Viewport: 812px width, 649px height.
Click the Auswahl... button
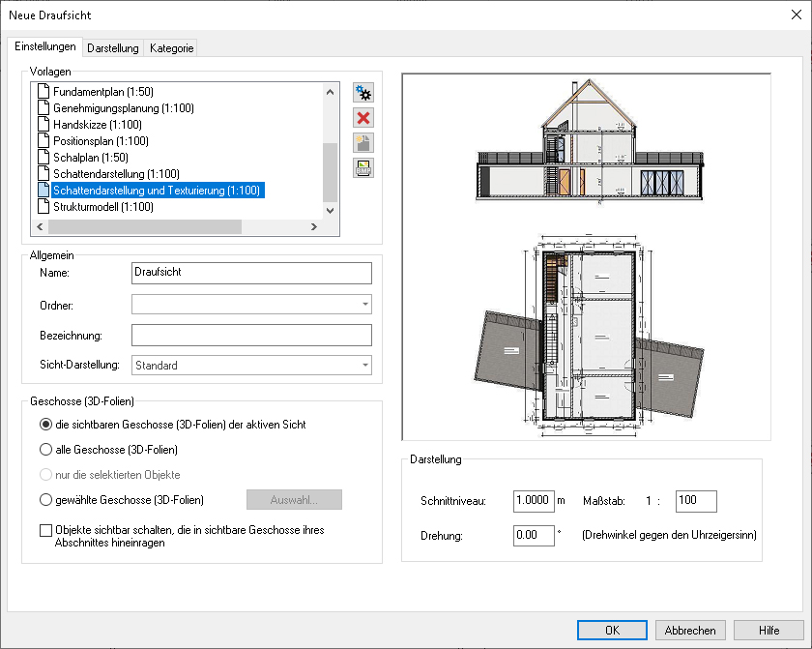point(294,500)
